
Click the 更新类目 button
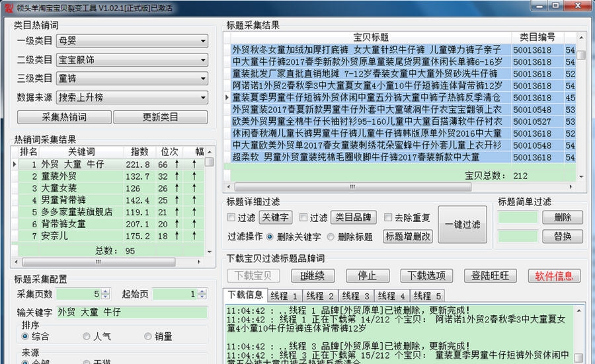click(161, 117)
